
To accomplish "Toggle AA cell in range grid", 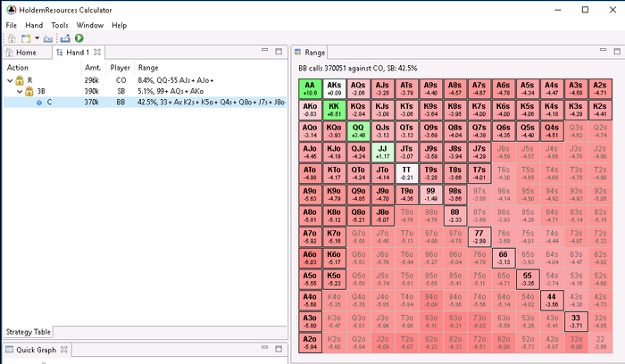I will click(310, 88).
